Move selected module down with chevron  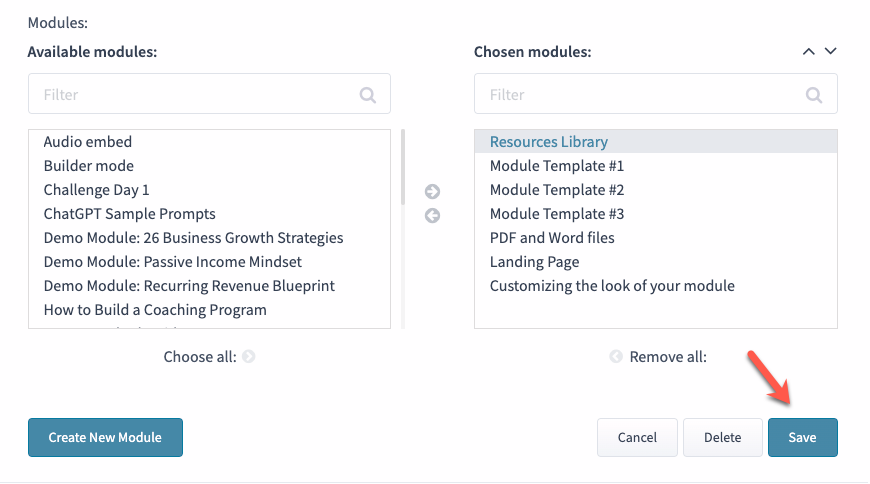pyautogui.click(x=830, y=52)
